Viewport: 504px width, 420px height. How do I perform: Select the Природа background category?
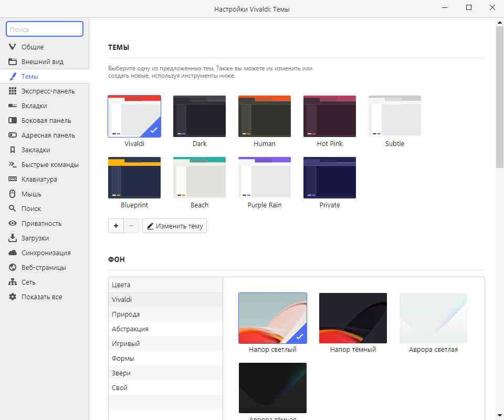pyautogui.click(x=126, y=314)
